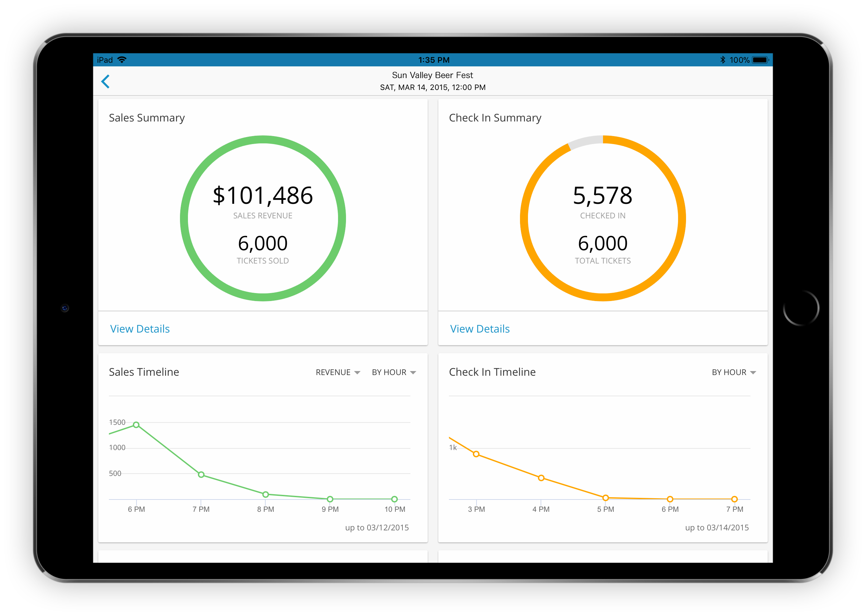Select the 7 PM point on sales chart

[x=201, y=475]
